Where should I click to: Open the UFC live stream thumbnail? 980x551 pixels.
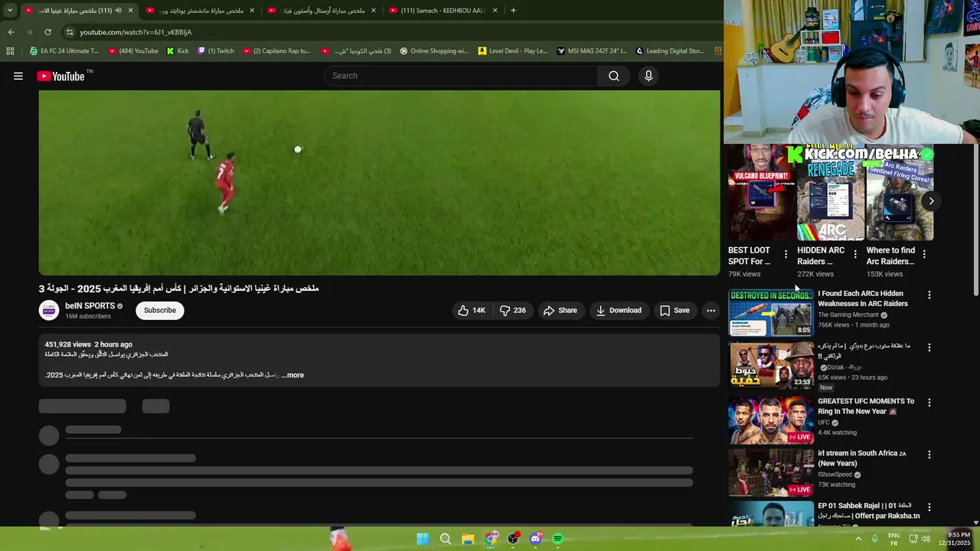[x=771, y=420]
